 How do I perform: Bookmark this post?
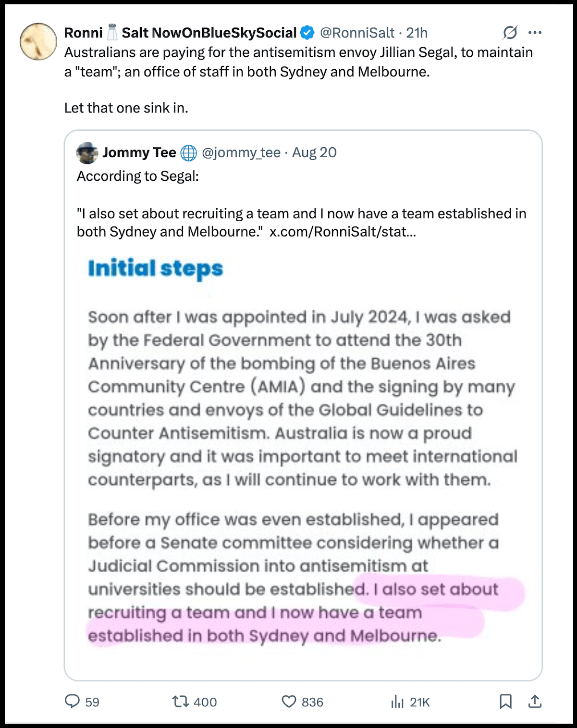click(505, 702)
